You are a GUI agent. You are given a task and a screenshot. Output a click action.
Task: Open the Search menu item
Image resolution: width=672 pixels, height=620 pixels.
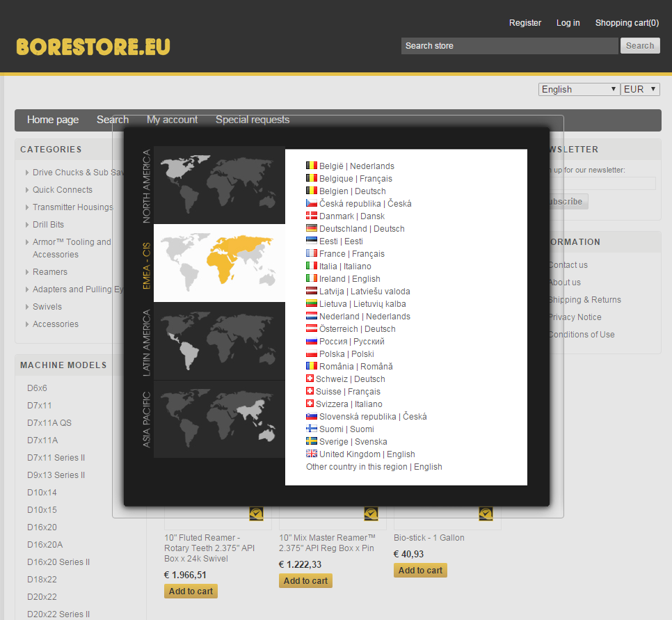click(113, 120)
